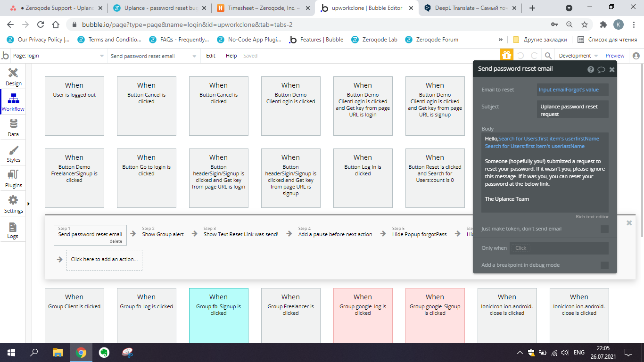The image size is (644, 362).
Task: Click the browser address bar URL
Action: (x=188, y=25)
